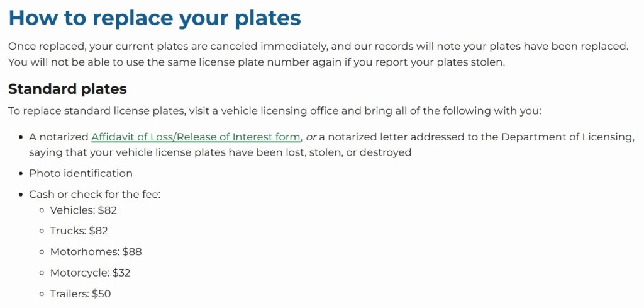Select the "Trucks: $82" fee line
The height and width of the screenshot is (308, 644).
pyautogui.click(x=79, y=231)
